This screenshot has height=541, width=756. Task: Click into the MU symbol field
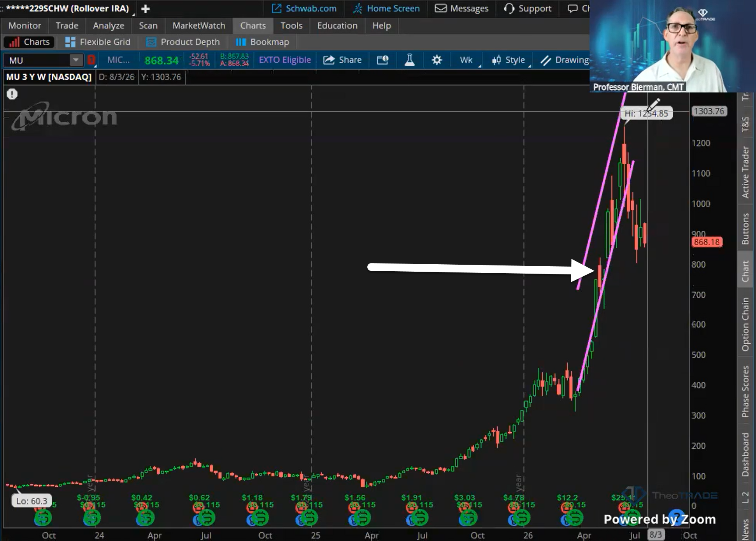tap(37, 60)
